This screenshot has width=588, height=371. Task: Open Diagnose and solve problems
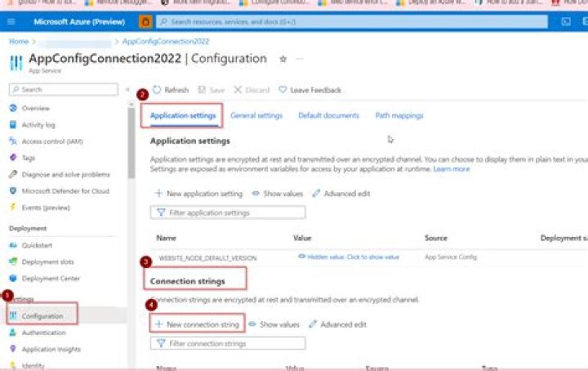coord(65,174)
